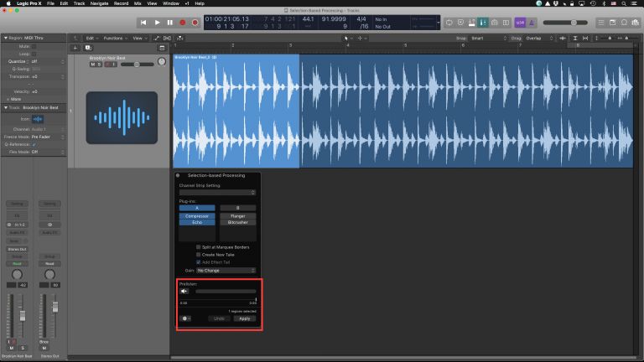
Task: Click the Horizontal Auto Zoom icon
Action: point(585,39)
